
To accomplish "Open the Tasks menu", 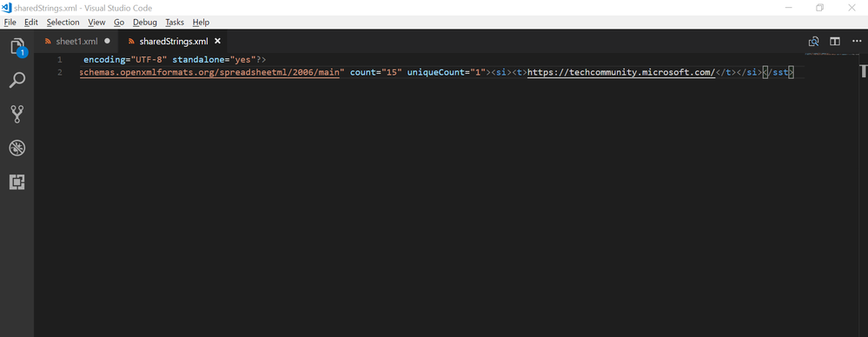I will pyautogui.click(x=175, y=22).
